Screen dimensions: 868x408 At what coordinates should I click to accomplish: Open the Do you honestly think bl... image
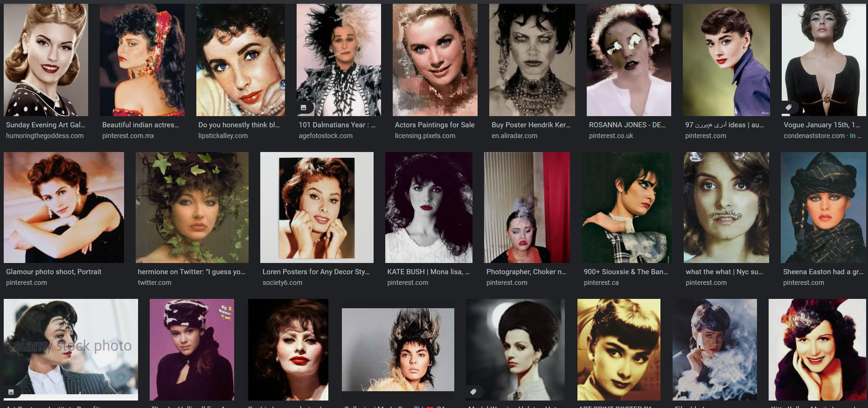[x=241, y=60]
